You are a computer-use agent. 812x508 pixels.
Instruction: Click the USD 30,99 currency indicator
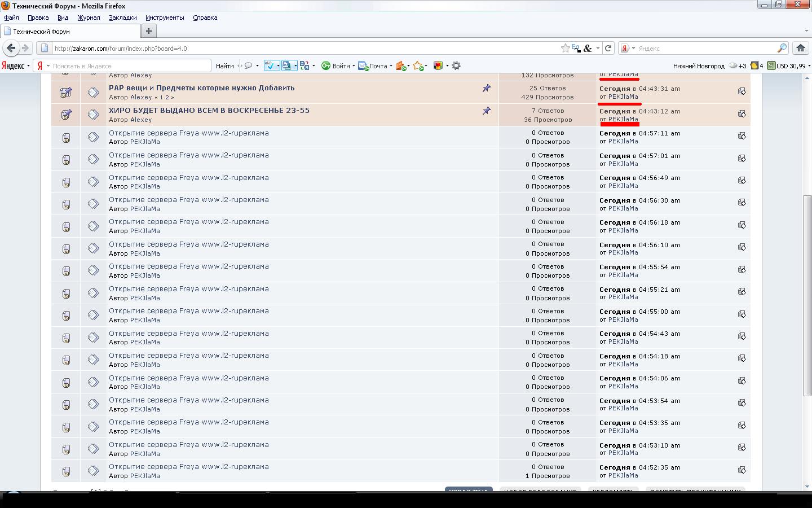tap(787, 66)
